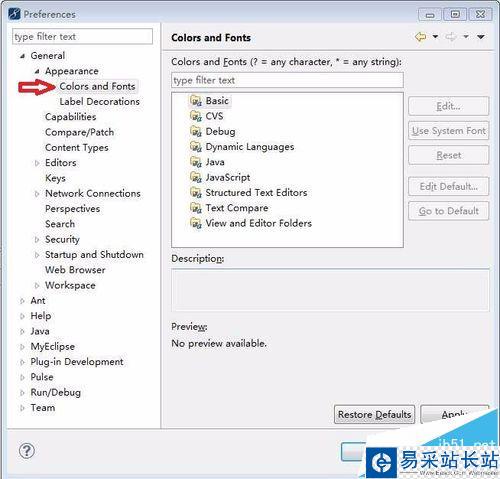Open the Text Compare folder icon
Image resolution: width=500 pixels, height=479 pixels.
click(196, 208)
